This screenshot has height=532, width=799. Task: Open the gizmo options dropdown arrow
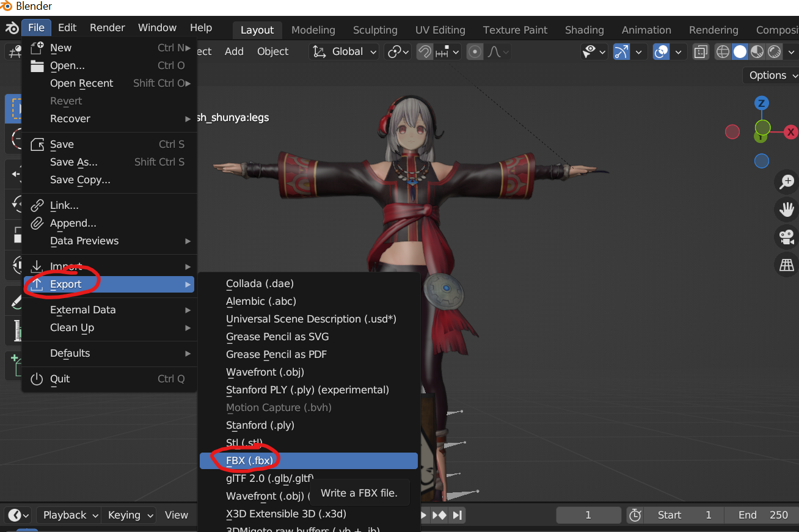(639, 52)
